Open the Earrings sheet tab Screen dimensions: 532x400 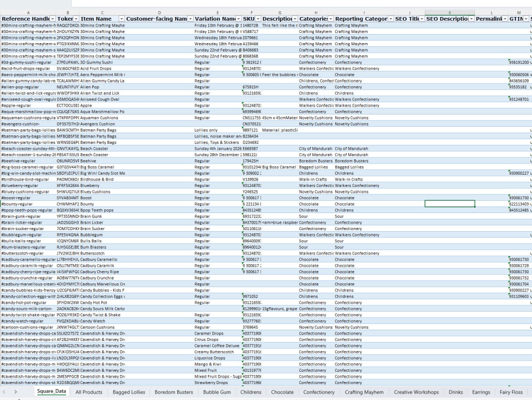(x=481, y=392)
